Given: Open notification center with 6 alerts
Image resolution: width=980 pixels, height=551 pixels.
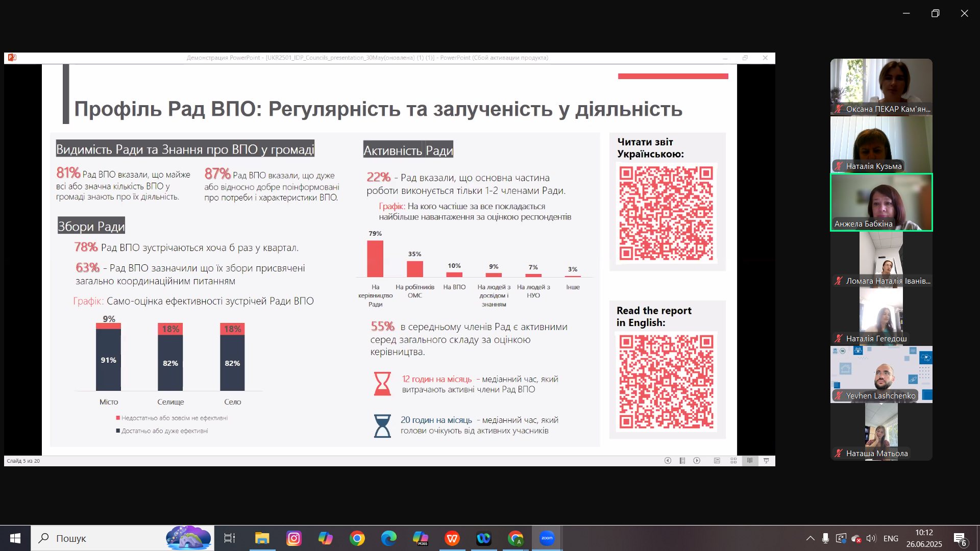Looking at the screenshot, I should click(x=960, y=539).
